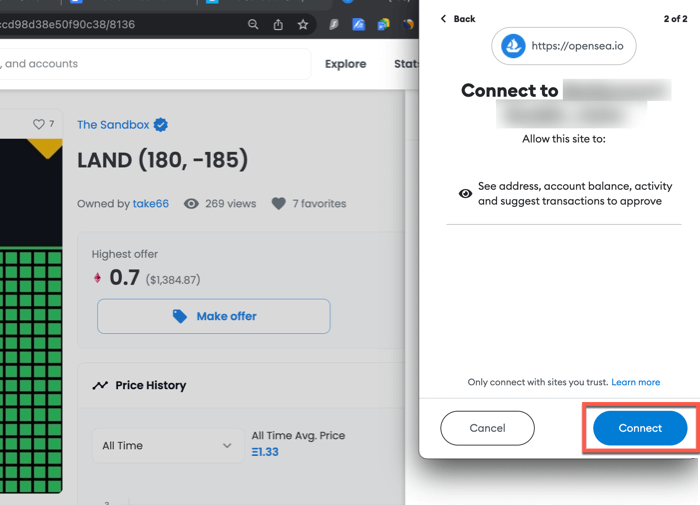This screenshot has height=505, width=700.
Task: Click the verified badge beside The Sandbox
Action: coord(161,125)
